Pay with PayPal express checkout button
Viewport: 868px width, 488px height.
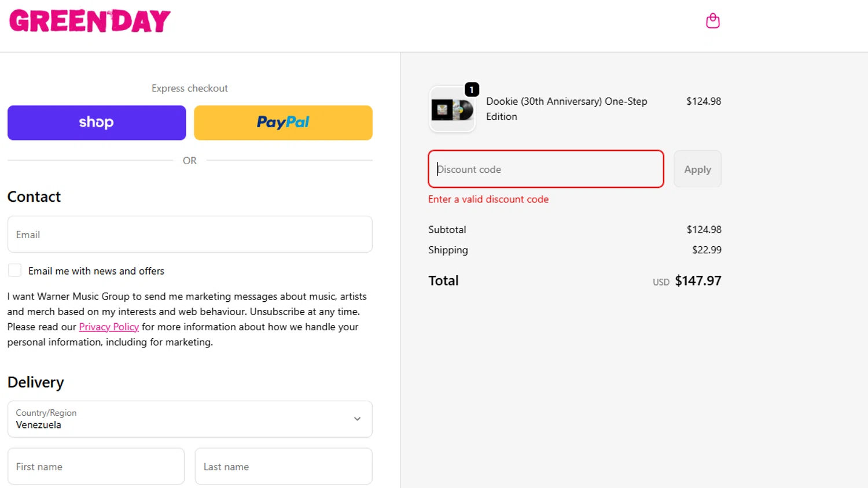click(283, 123)
